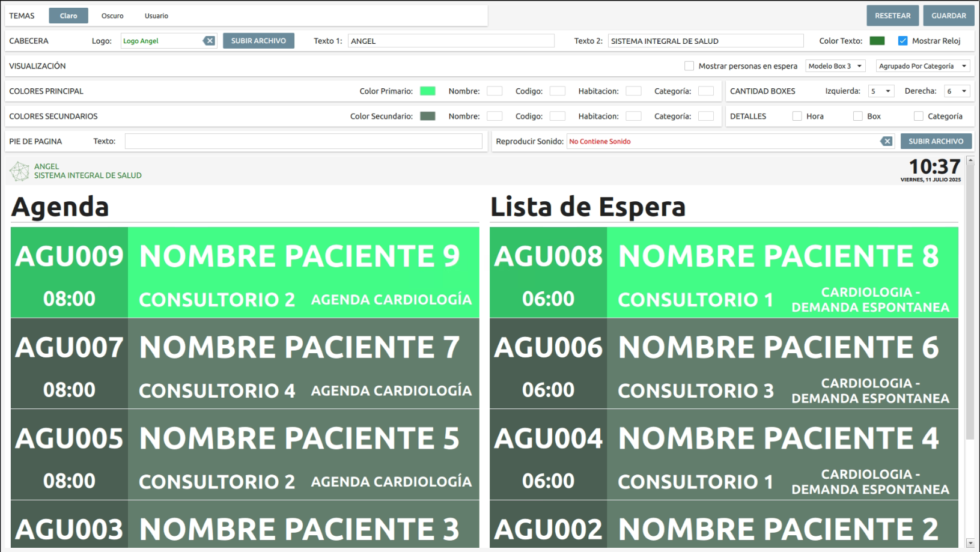Check the Box checkbox in Detalles
The image size is (980, 552).
pyautogui.click(x=857, y=116)
